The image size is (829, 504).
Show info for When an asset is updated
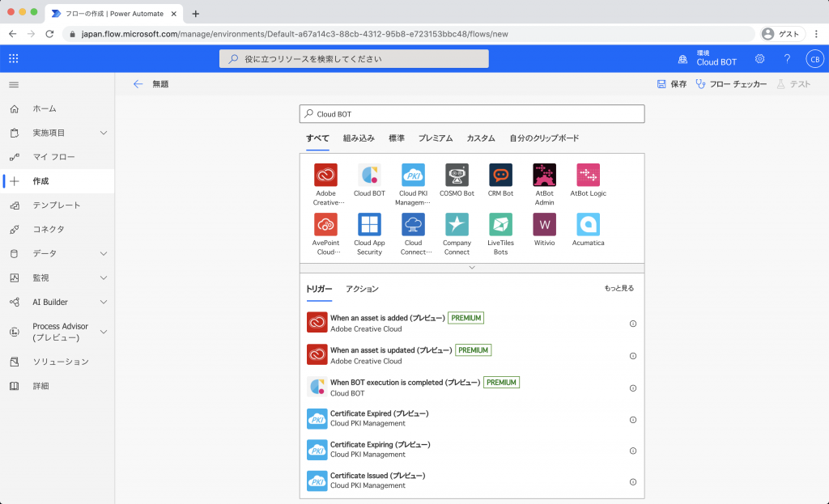tap(633, 356)
